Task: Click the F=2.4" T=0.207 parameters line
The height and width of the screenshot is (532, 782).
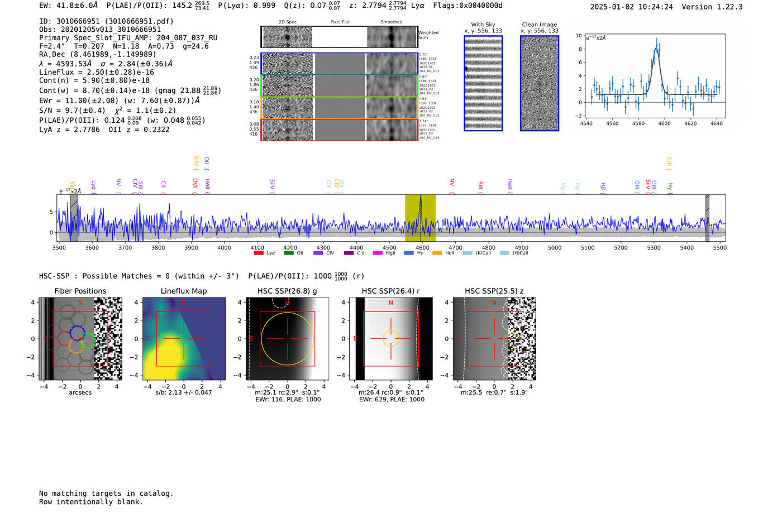Action: tap(124, 46)
